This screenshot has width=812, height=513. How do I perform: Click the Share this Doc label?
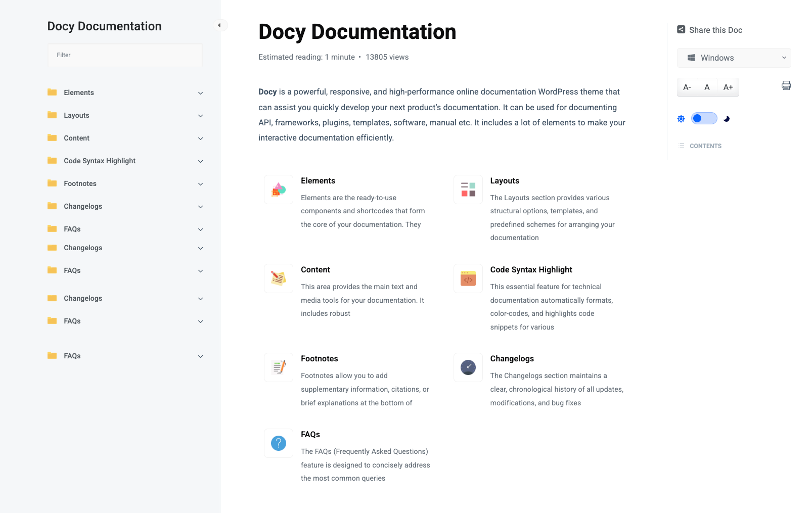point(715,30)
